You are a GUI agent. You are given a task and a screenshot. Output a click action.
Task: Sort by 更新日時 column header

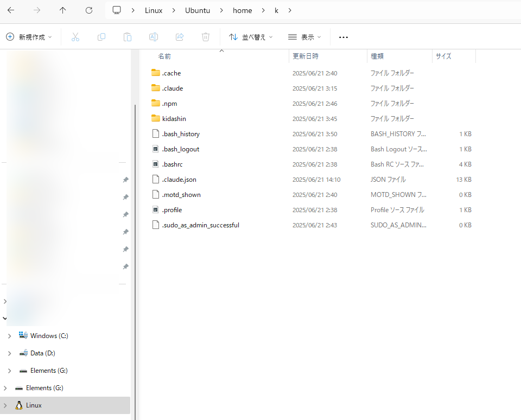tap(306, 56)
